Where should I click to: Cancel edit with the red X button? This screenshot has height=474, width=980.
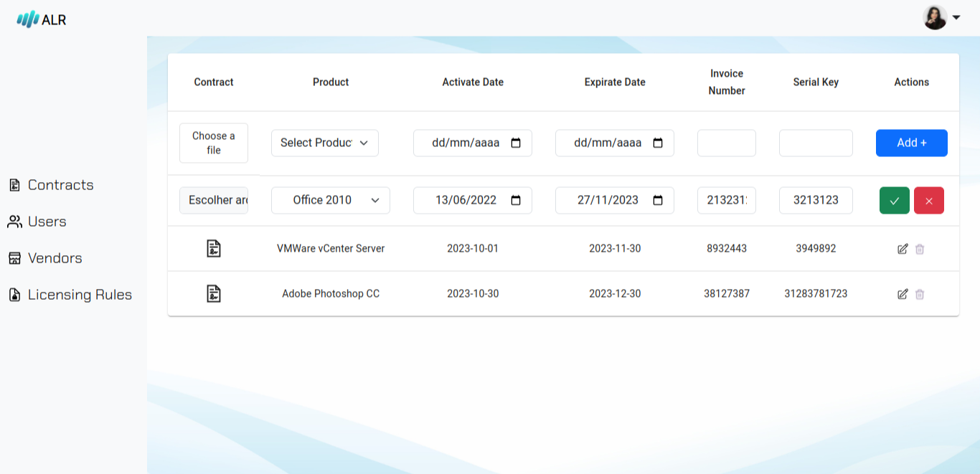(x=929, y=200)
